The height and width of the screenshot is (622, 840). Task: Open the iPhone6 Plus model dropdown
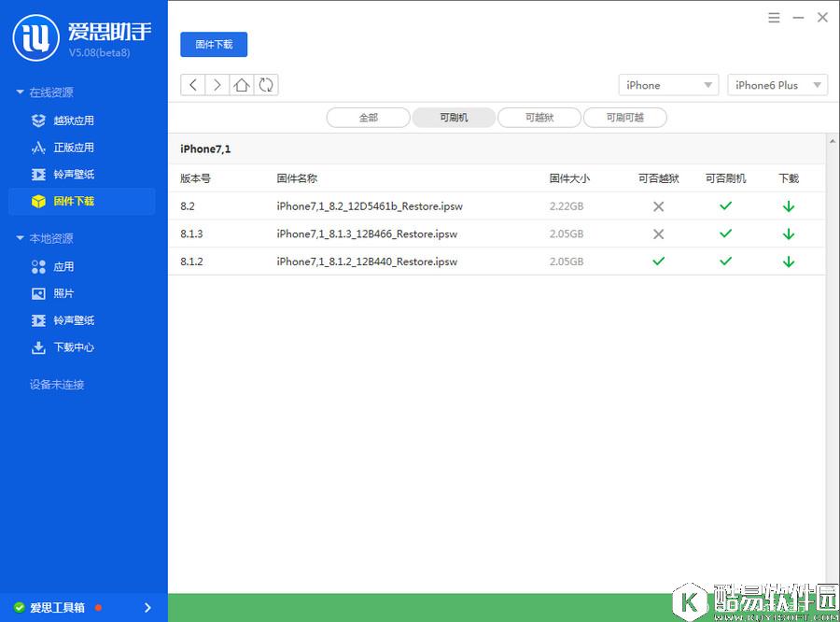tap(777, 85)
